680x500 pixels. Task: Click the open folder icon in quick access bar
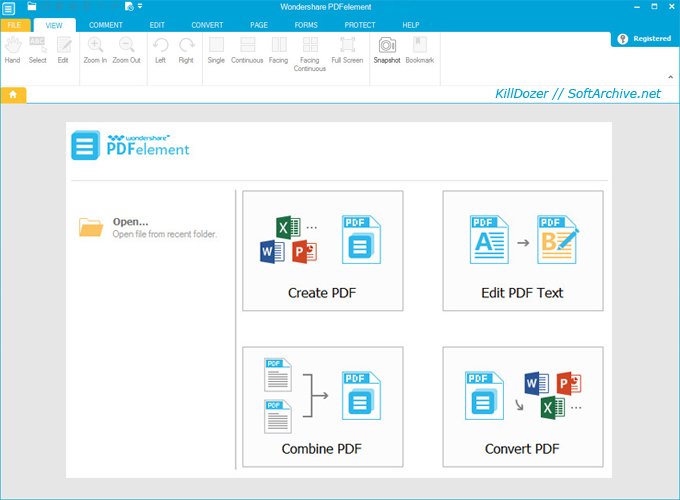pyautogui.click(x=32, y=6)
